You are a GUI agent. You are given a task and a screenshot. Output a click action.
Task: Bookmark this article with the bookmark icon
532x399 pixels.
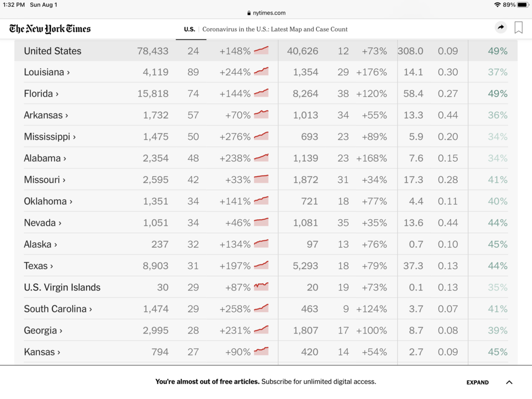[518, 28]
